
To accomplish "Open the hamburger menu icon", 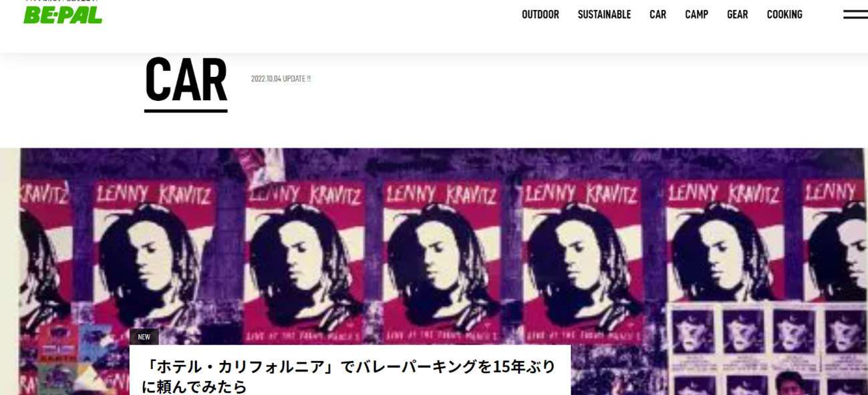I will (x=855, y=14).
